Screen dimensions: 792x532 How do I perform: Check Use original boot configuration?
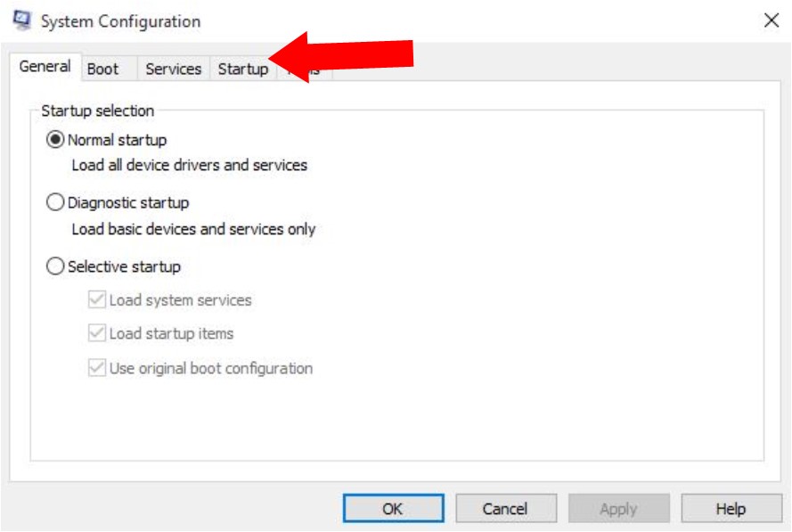(x=96, y=368)
